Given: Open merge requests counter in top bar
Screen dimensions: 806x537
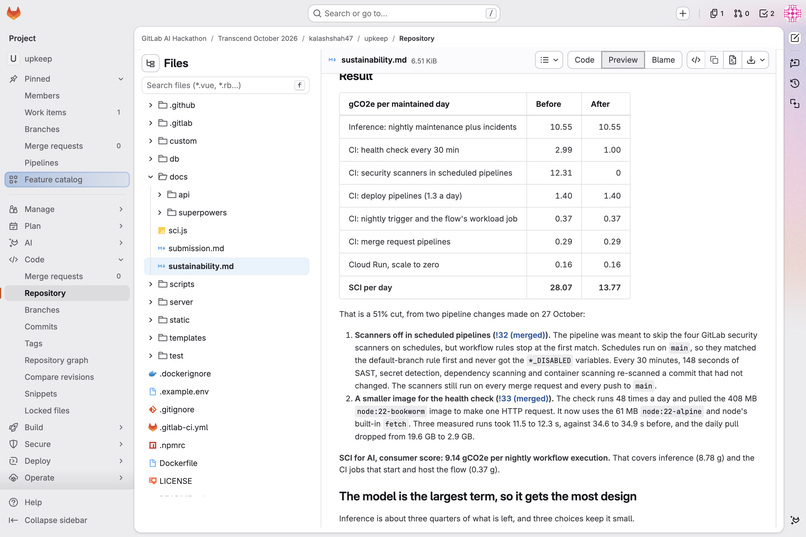Looking at the screenshot, I should (x=741, y=13).
